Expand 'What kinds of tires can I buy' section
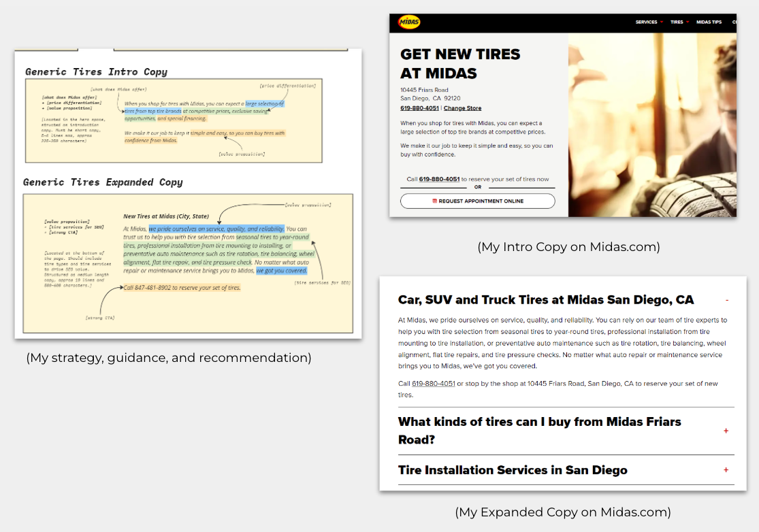The height and width of the screenshot is (532, 759). coord(726,431)
